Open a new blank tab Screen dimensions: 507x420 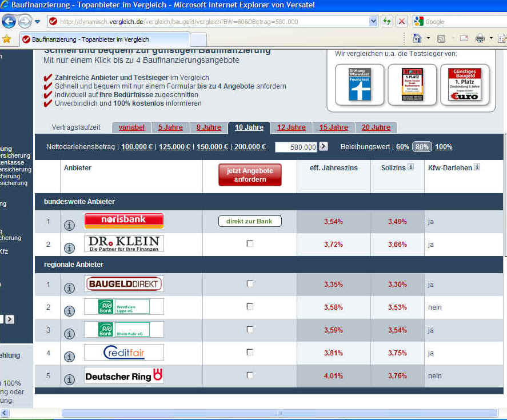click(198, 40)
